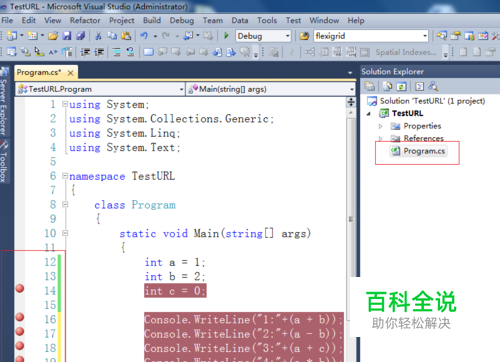
Task: Remove the breakpoint on line 18
Action: pos(20,346)
